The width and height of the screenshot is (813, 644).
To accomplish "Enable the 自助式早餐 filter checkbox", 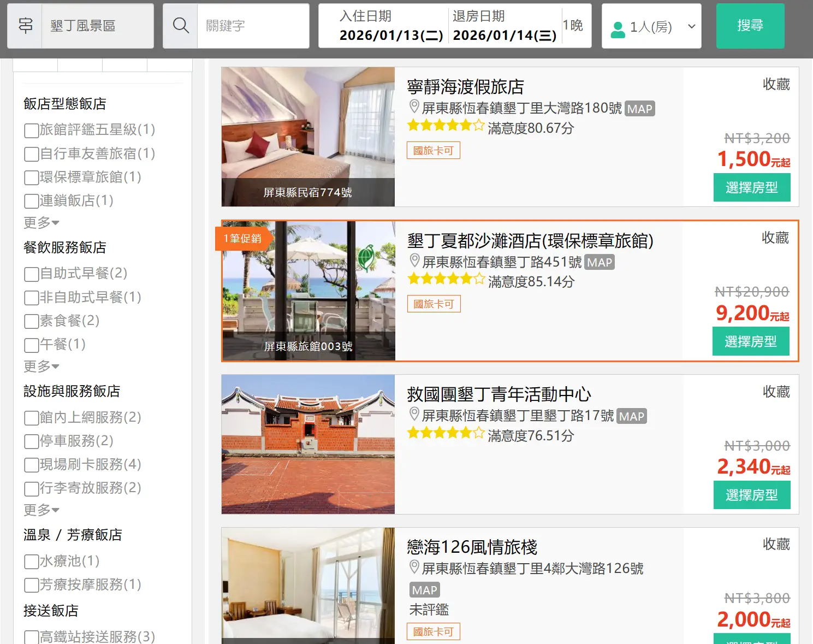I will [x=32, y=274].
